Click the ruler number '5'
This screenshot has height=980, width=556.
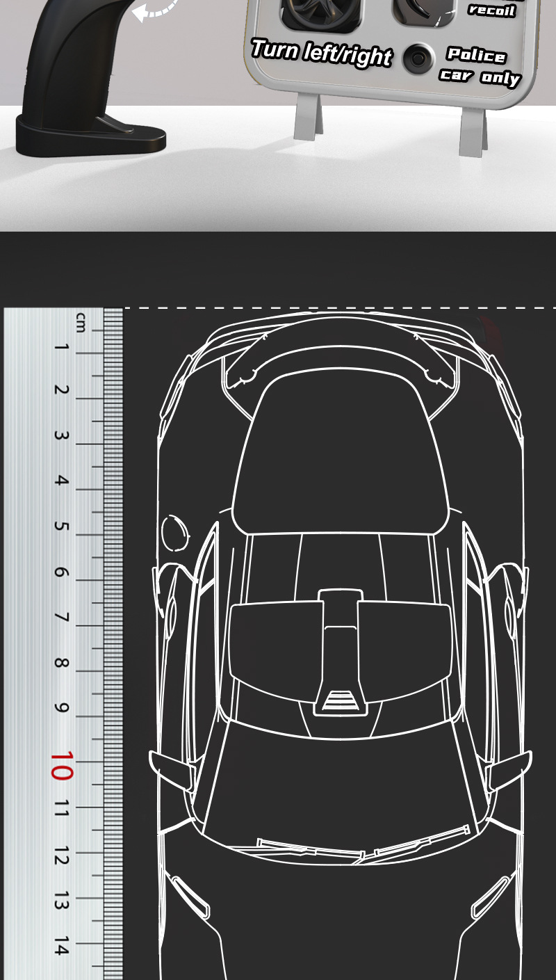(61, 526)
